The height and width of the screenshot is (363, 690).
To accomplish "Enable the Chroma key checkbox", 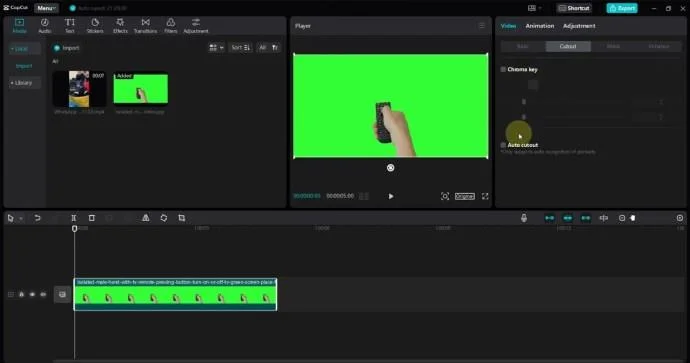I will pos(503,70).
